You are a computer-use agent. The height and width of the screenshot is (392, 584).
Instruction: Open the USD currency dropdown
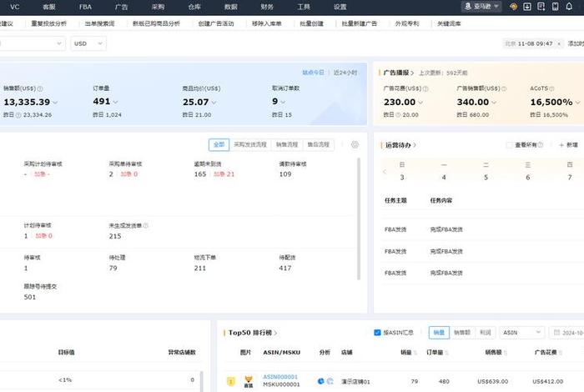88,43
